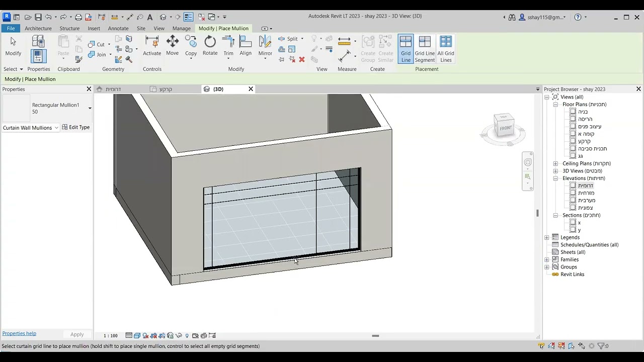Select the Trim tool

(x=228, y=46)
